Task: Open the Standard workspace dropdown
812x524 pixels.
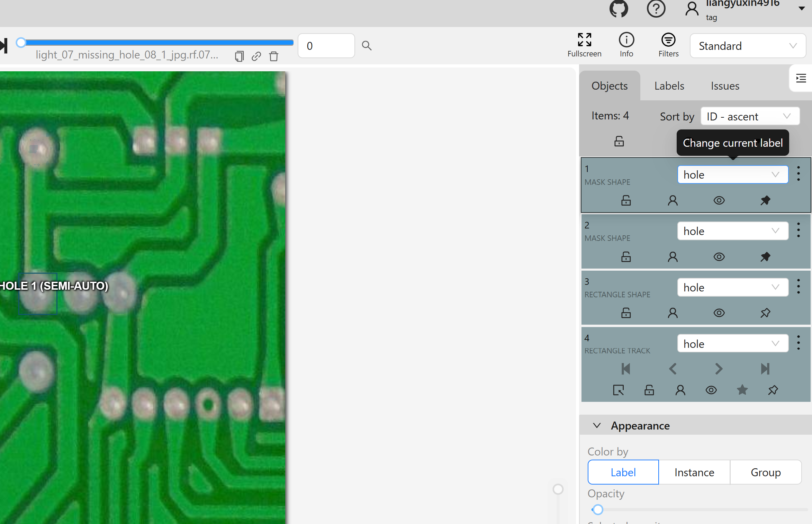Action: (748, 46)
